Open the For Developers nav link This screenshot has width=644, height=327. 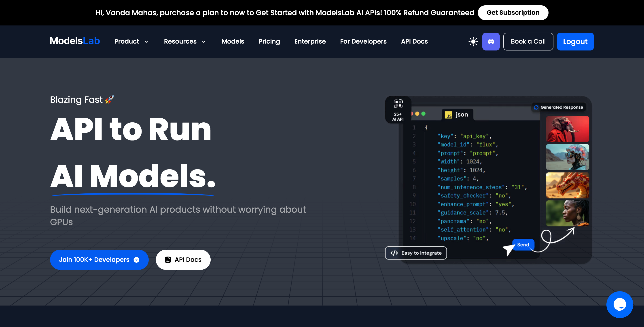coord(363,42)
